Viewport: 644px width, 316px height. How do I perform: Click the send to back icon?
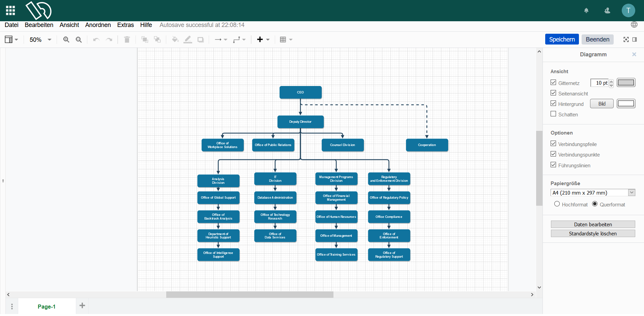coord(157,39)
